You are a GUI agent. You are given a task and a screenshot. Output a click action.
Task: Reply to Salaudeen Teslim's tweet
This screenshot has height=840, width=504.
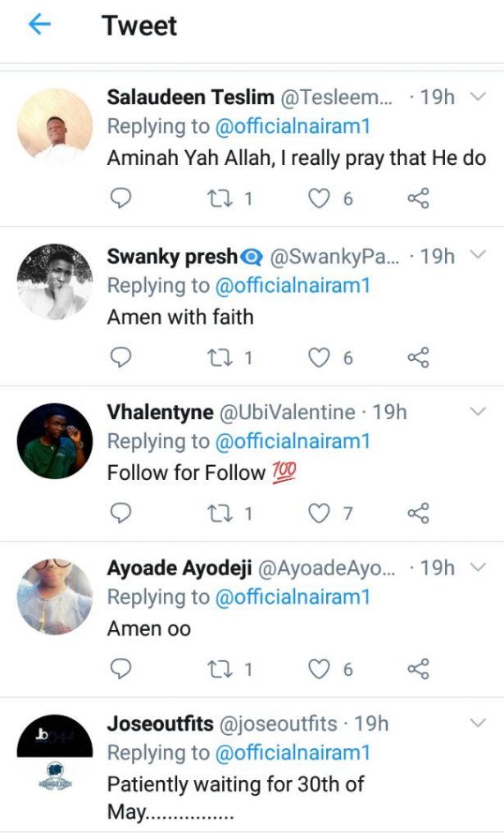point(120,198)
